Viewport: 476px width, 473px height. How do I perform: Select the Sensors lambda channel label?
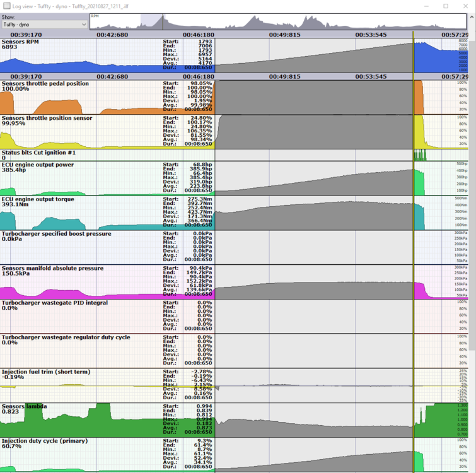coord(25,407)
